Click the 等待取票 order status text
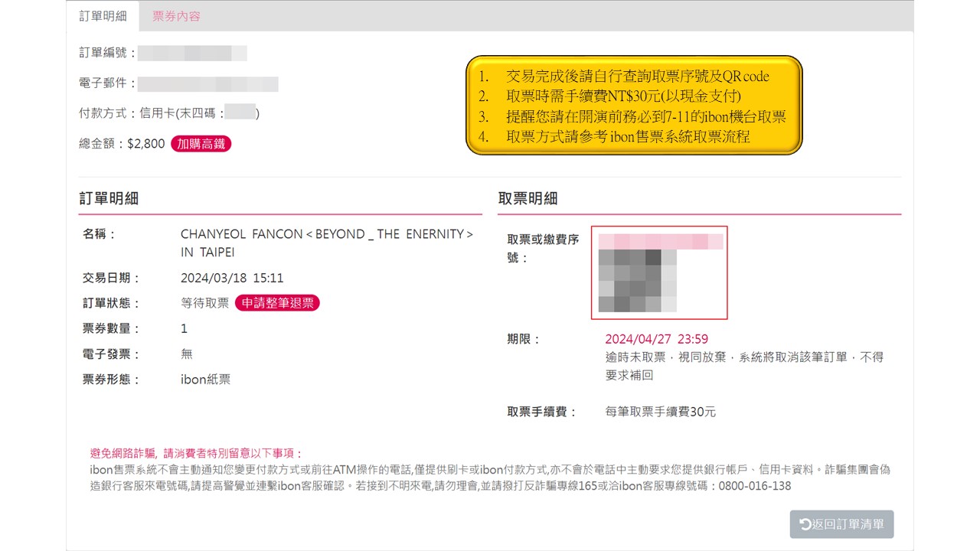This screenshot has height=551, width=980. pos(204,303)
